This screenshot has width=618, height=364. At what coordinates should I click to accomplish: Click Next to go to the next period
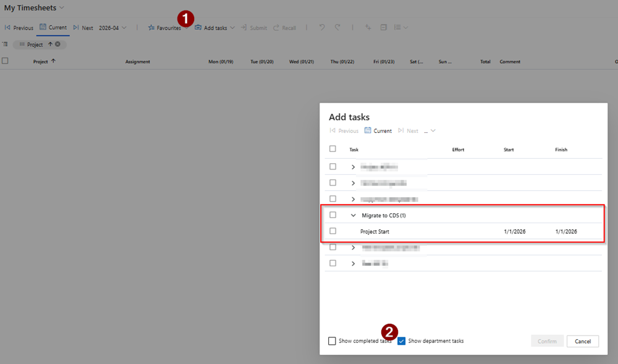pyautogui.click(x=83, y=28)
